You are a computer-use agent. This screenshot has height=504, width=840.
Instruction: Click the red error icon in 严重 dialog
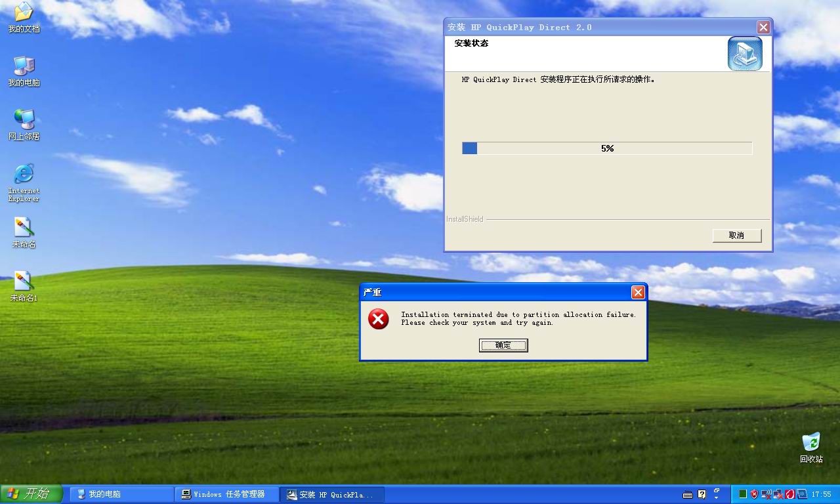pyautogui.click(x=379, y=319)
